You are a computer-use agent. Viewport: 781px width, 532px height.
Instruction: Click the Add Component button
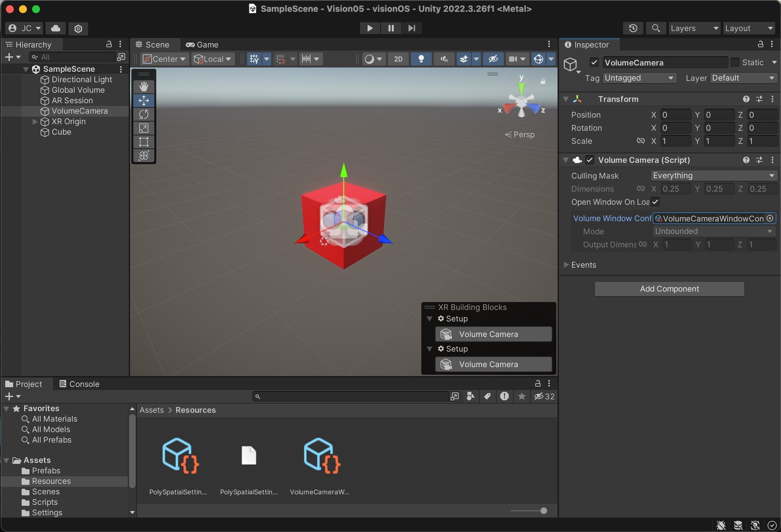(x=669, y=289)
